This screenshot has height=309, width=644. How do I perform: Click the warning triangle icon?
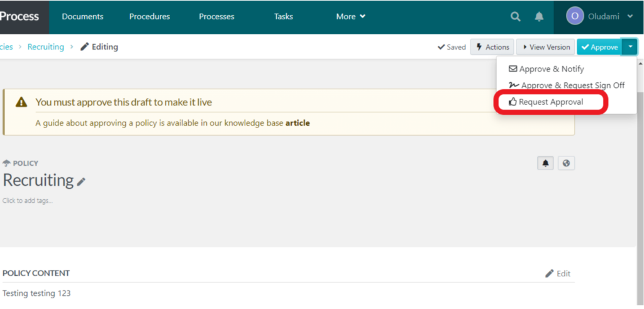click(x=21, y=102)
